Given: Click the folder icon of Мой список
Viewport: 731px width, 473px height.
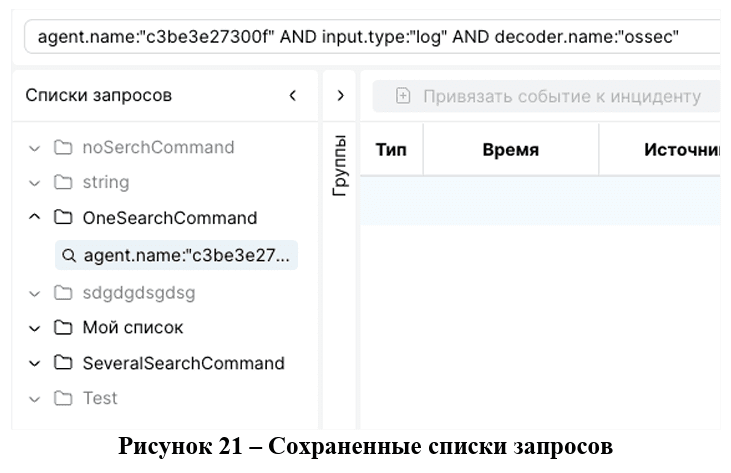Looking at the screenshot, I should pos(63,328).
